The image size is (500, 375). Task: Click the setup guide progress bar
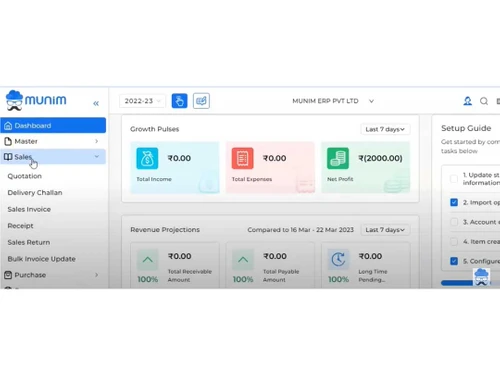point(470,283)
